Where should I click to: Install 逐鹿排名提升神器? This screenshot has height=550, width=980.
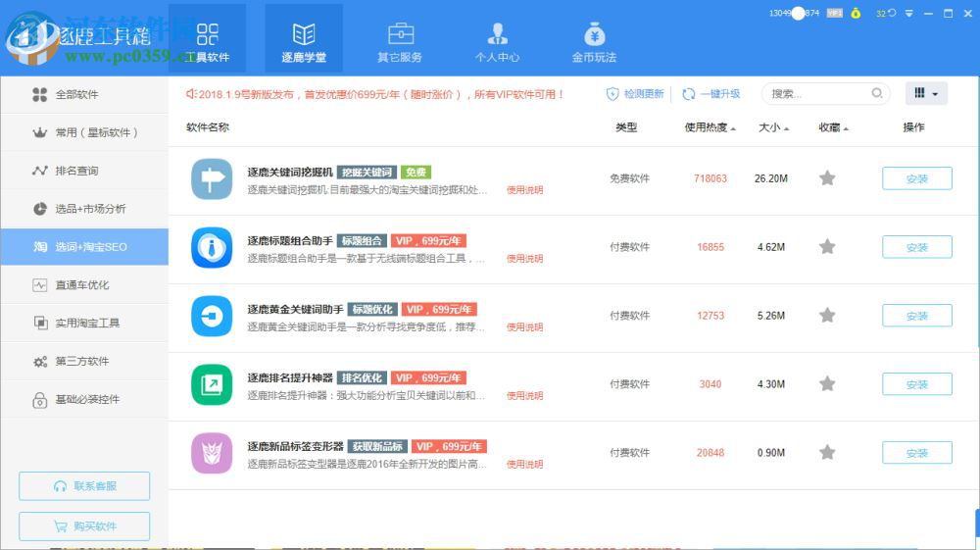tap(917, 384)
